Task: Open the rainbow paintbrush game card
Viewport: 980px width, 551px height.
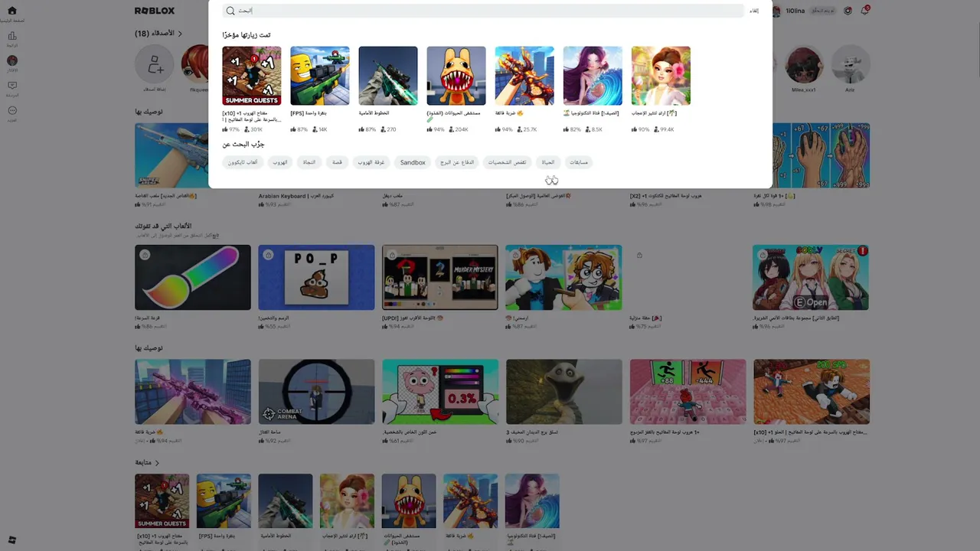Action: tap(193, 278)
